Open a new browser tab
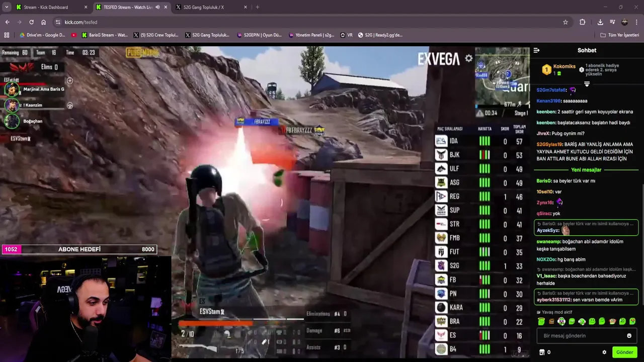 point(258,7)
